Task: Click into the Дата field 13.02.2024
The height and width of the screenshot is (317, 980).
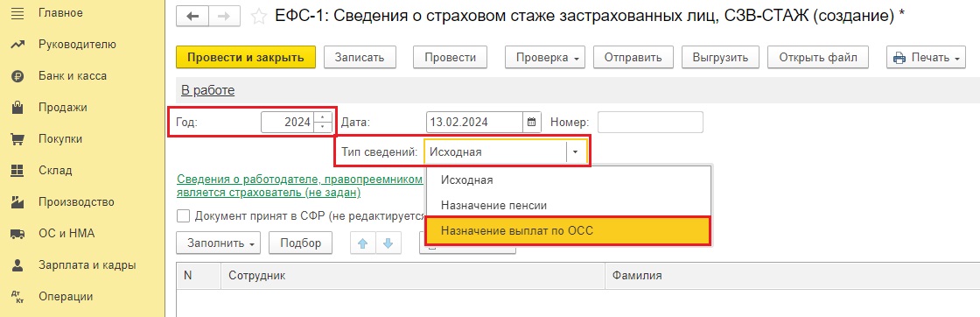Action: [x=475, y=122]
